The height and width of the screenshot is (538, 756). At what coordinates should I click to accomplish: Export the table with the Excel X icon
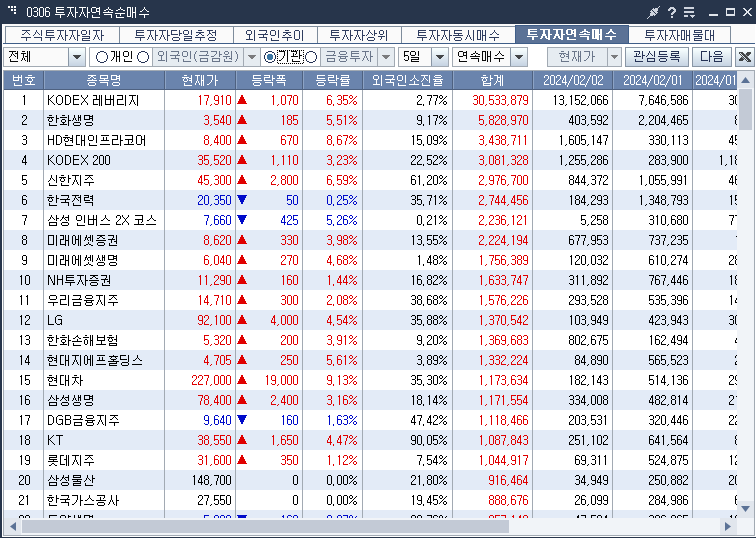(745, 57)
